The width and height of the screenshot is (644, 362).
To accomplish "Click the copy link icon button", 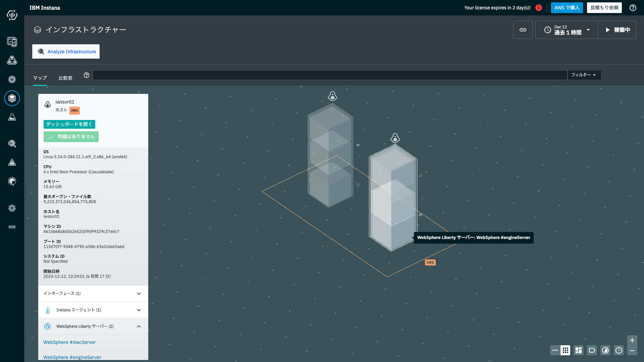I will point(523,30).
